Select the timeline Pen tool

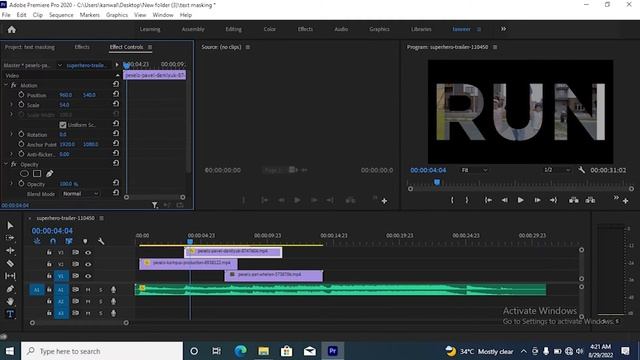[10, 289]
